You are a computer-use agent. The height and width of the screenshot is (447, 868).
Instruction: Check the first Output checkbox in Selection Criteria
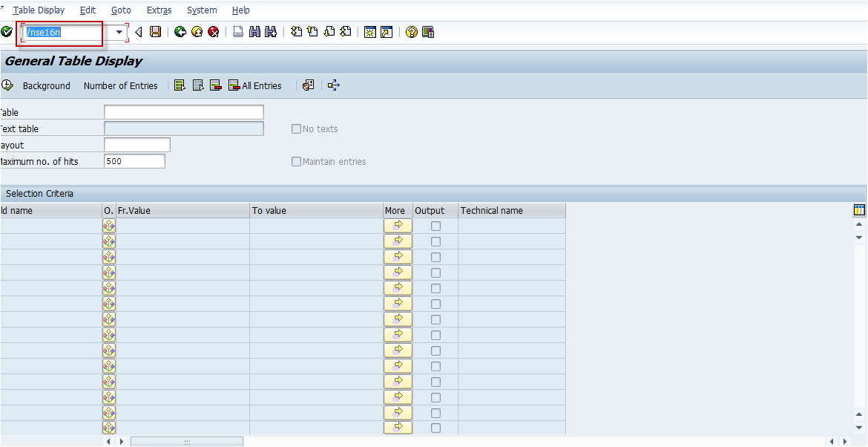point(435,226)
